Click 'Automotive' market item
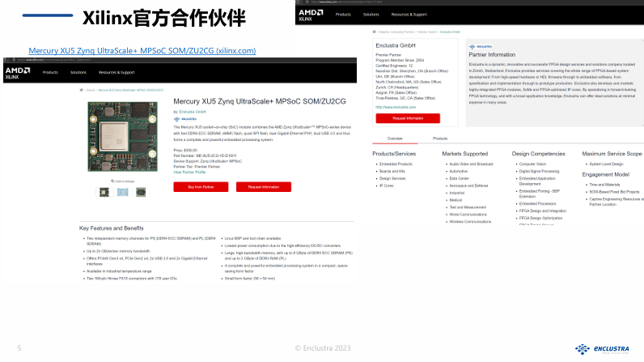This screenshot has width=644, height=362. click(459, 172)
